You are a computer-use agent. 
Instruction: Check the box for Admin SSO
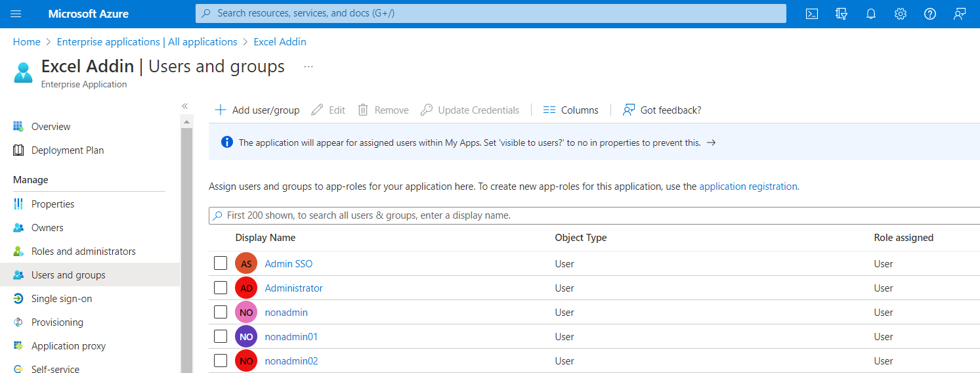click(221, 264)
